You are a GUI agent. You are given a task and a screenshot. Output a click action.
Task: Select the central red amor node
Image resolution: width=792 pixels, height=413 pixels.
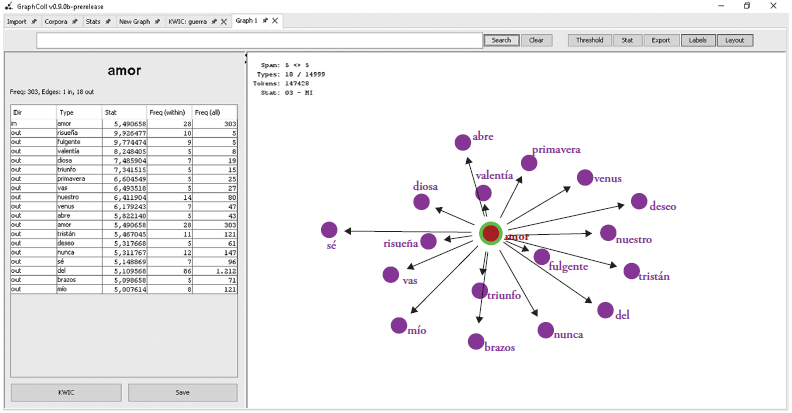490,234
